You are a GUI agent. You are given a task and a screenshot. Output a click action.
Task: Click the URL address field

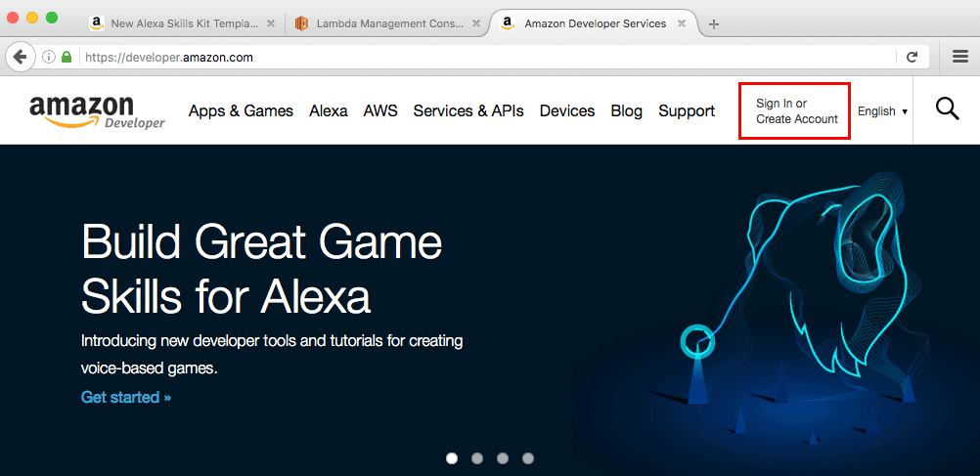click(x=489, y=57)
